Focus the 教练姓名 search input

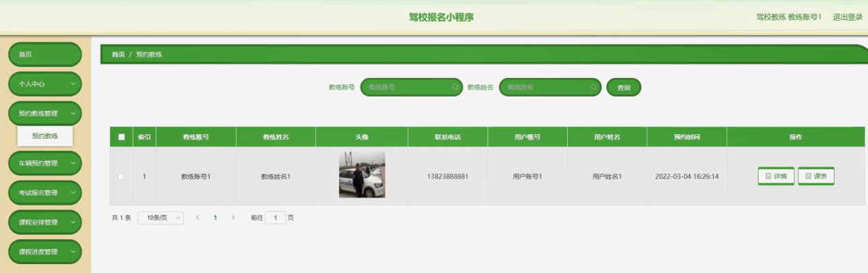551,88
